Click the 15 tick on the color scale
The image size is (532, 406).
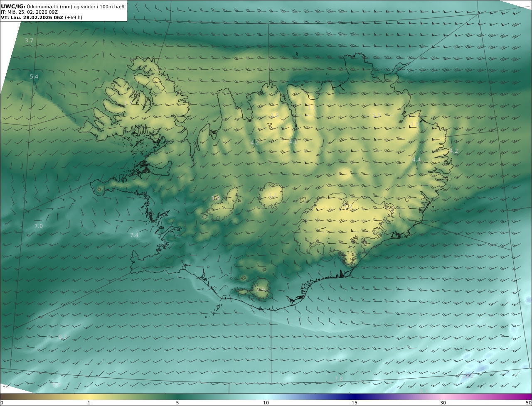(355, 403)
